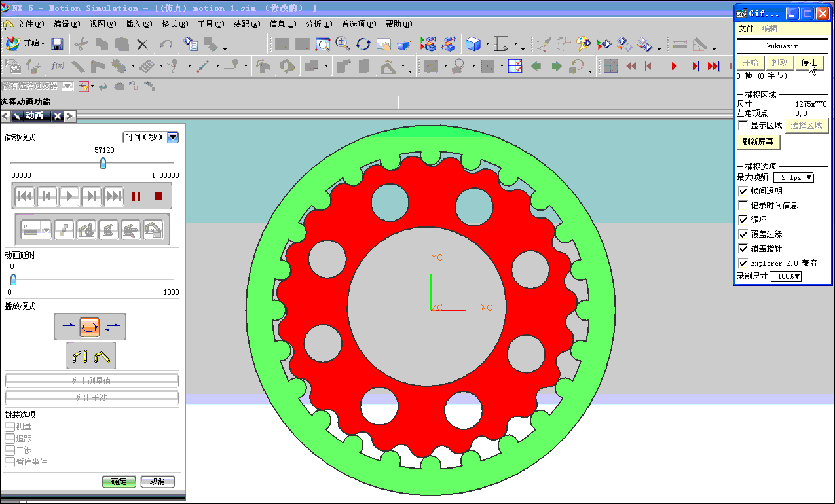
Task: Click the Delete X icon in toolbar
Action: coord(142,44)
